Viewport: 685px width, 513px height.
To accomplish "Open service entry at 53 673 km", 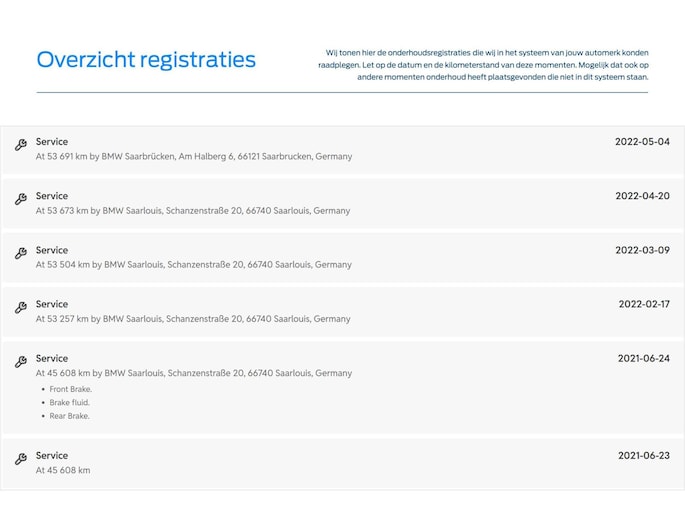I will click(x=193, y=211).
